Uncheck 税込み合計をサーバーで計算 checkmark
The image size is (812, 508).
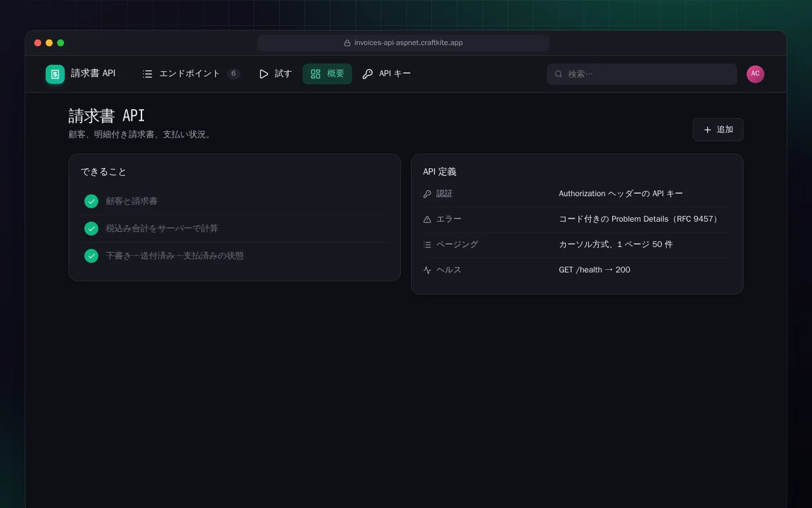(x=91, y=229)
